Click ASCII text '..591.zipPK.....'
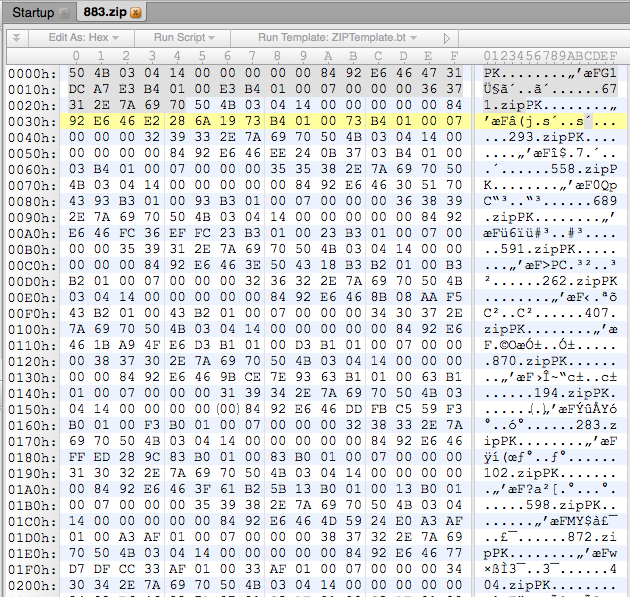This screenshot has width=630, height=597. point(550,249)
